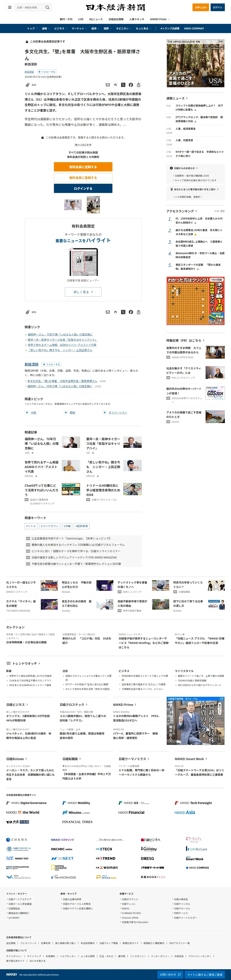Screen dimensions: 231x980
Task: Expand the もっと見る navigation dropdown
Action: coord(143,28)
